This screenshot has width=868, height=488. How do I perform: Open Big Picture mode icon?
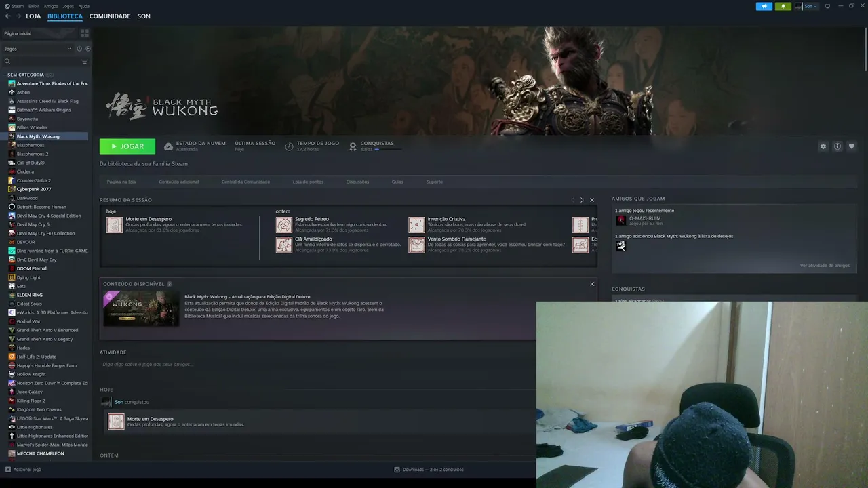tap(827, 6)
